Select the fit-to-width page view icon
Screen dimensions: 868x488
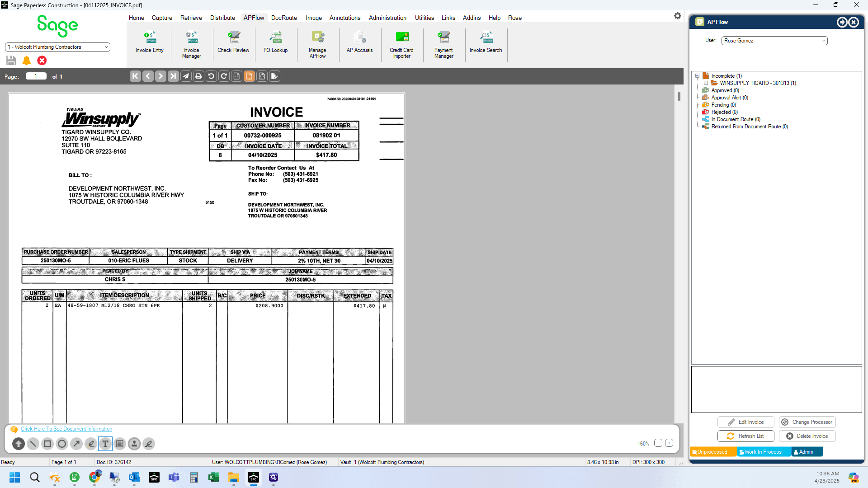point(236,76)
